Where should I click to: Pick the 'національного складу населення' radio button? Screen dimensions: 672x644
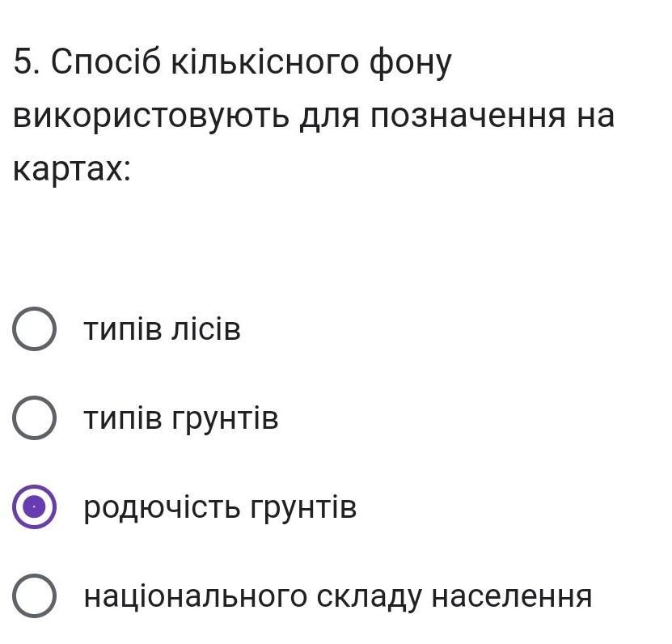click(x=34, y=595)
